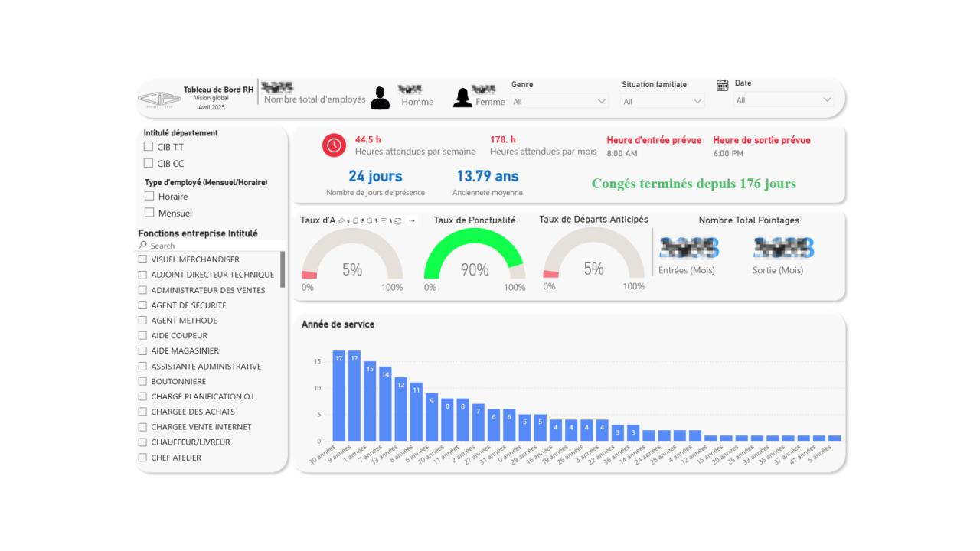Click the magnifier icon in Fonctions search
The image size is (980, 551).
click(143, 246)
